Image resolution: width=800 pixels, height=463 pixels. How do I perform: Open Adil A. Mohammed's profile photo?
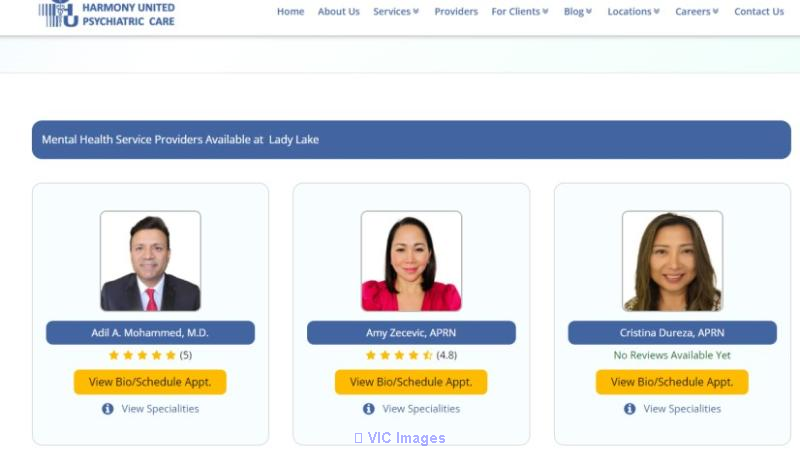pos(151,261)
